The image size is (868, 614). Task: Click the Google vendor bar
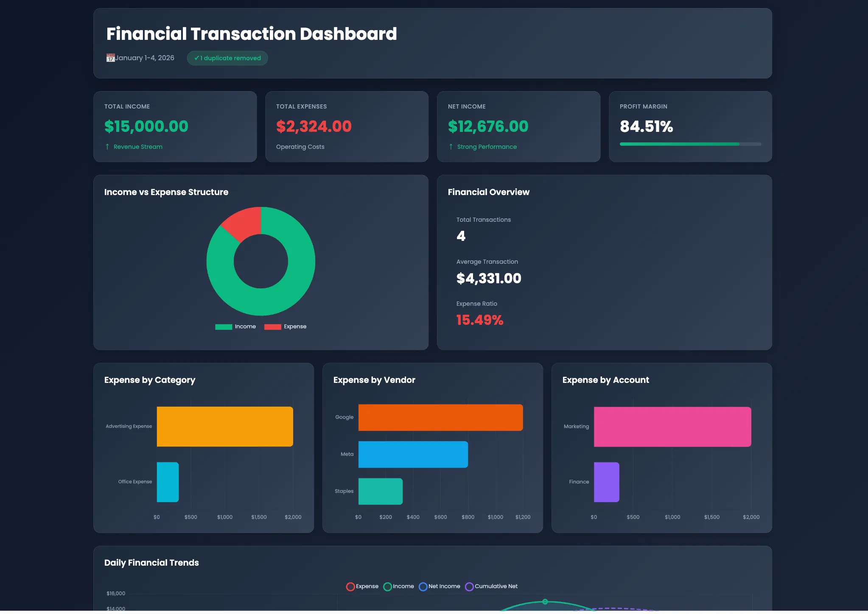(x=440, y=417)
